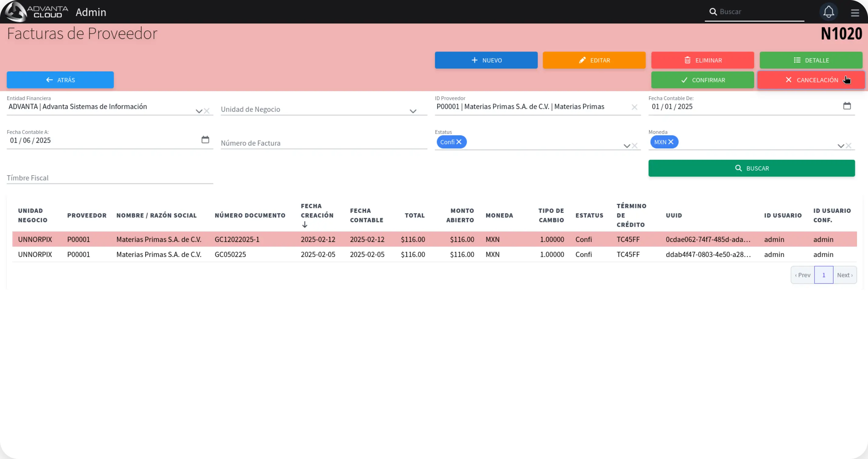Remove the MXN chip from Moneda

tap(671, 142)
